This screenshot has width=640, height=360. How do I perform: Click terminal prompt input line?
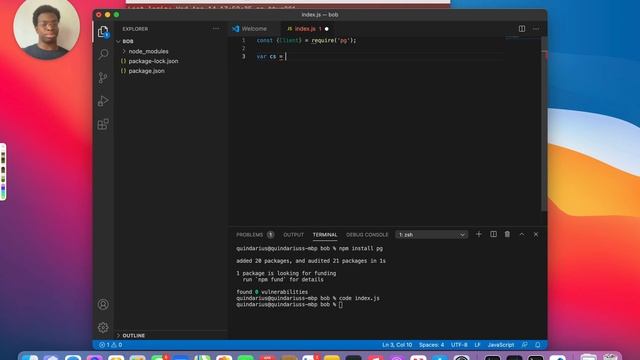289,304
